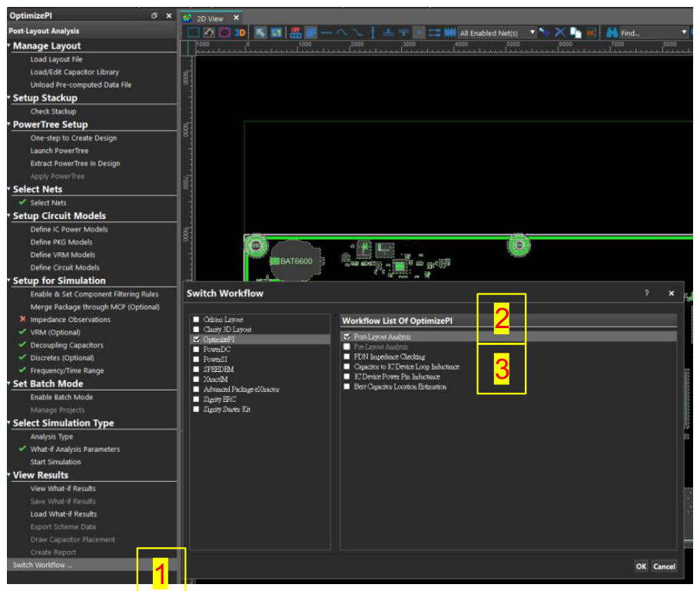The width and height of the screenshot is (700, 591).
Task: Check Capacitor to IC Device Loop Inductance
Action: (x=347, y=367)
